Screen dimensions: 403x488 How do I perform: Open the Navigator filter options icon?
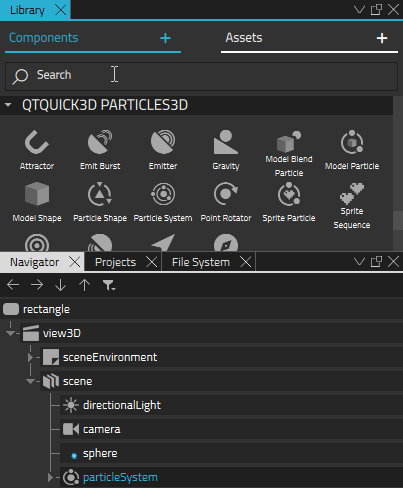pyautogui.click(x=109, y=285)
